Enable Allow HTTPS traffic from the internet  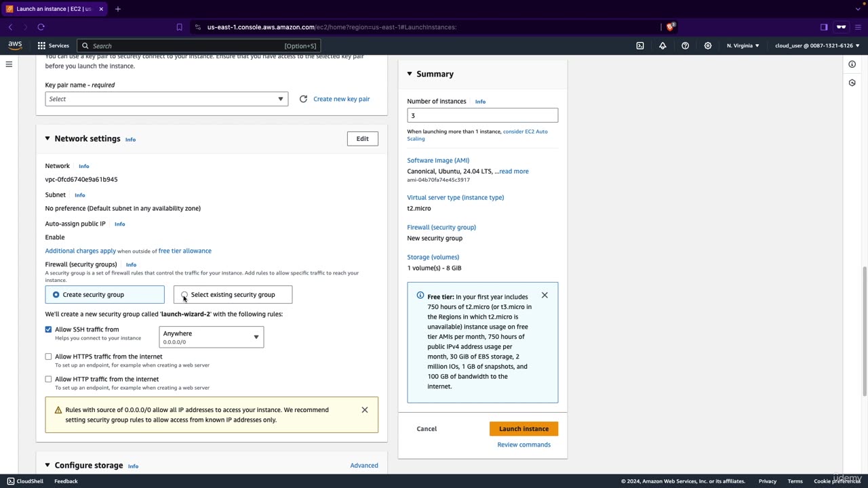tap(48, 357)
